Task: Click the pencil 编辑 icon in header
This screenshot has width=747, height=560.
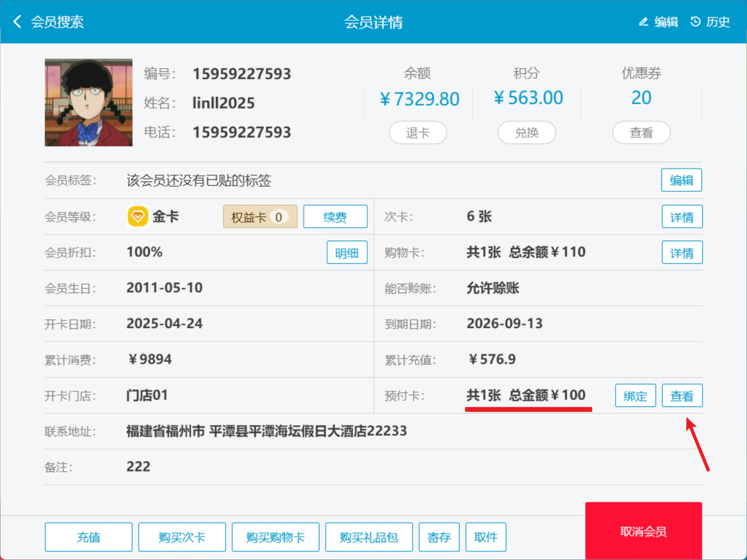Action: 644,22
